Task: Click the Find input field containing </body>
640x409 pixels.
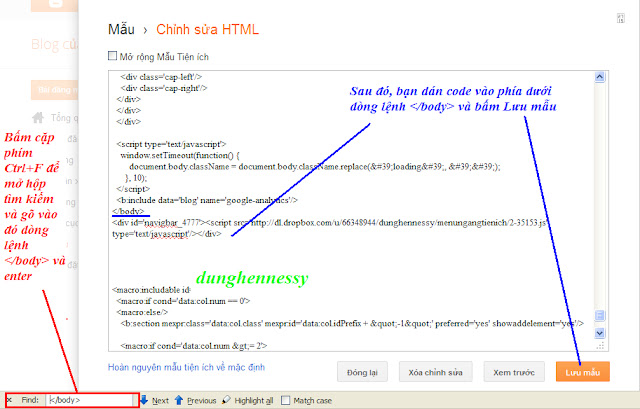Action: pos(91,400)
